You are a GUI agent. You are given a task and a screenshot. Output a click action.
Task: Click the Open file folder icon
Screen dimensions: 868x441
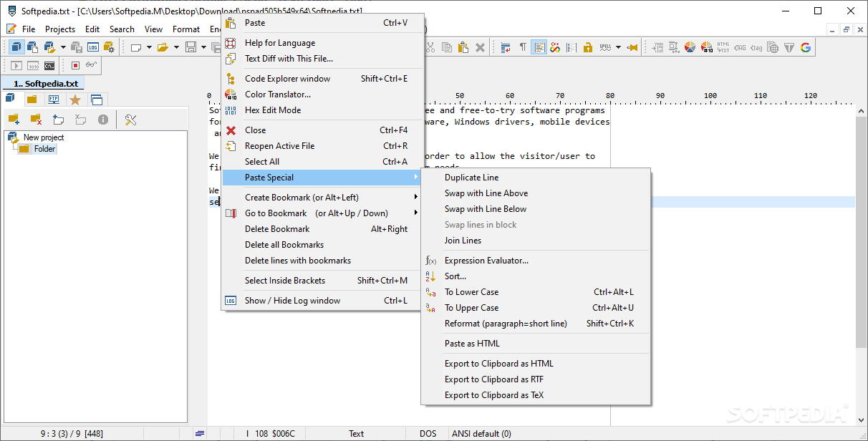(x=163, y=47)
